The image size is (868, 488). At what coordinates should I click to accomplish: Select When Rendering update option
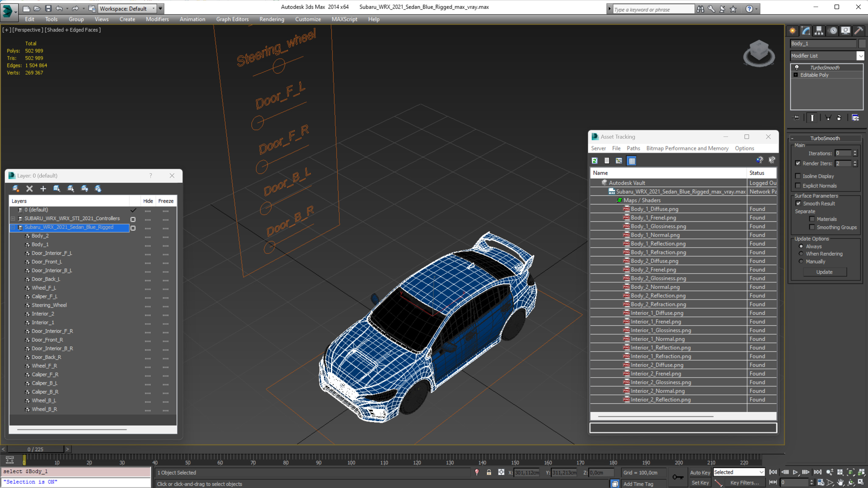click(x=801, y=254)
